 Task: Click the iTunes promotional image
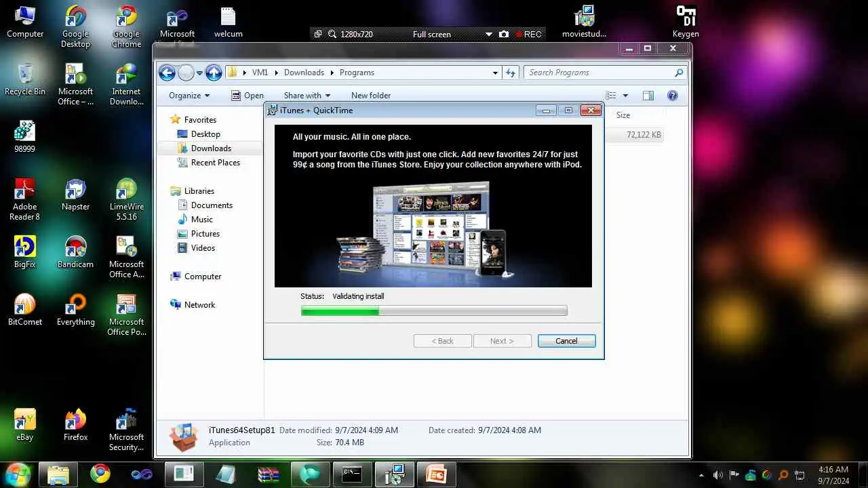(433, 206)
